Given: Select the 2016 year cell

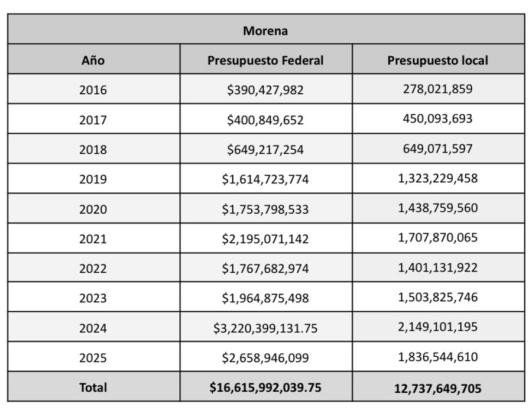Looking at the screenshot, I should click(93, 90).
